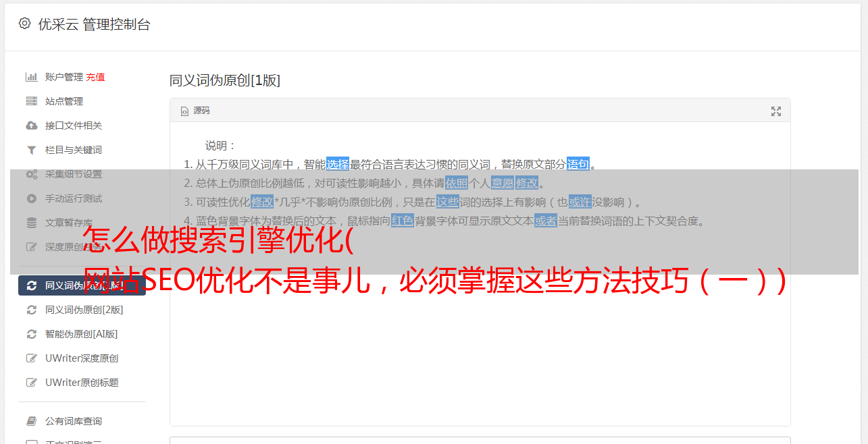Open 智能伪原创[AI版] menu item
Image resolution: width=868 pixels, height=444 pixels.
(82, 334)
